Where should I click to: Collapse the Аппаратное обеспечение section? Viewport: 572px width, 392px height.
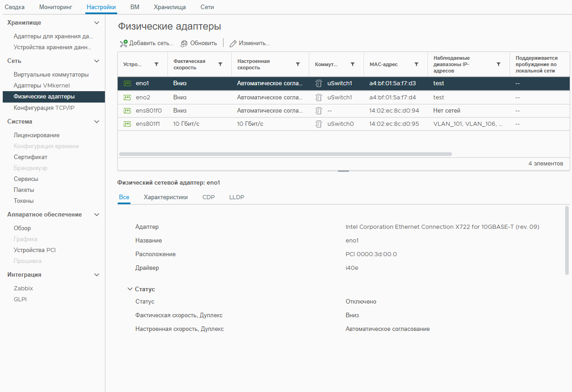[x=96, y=215]
